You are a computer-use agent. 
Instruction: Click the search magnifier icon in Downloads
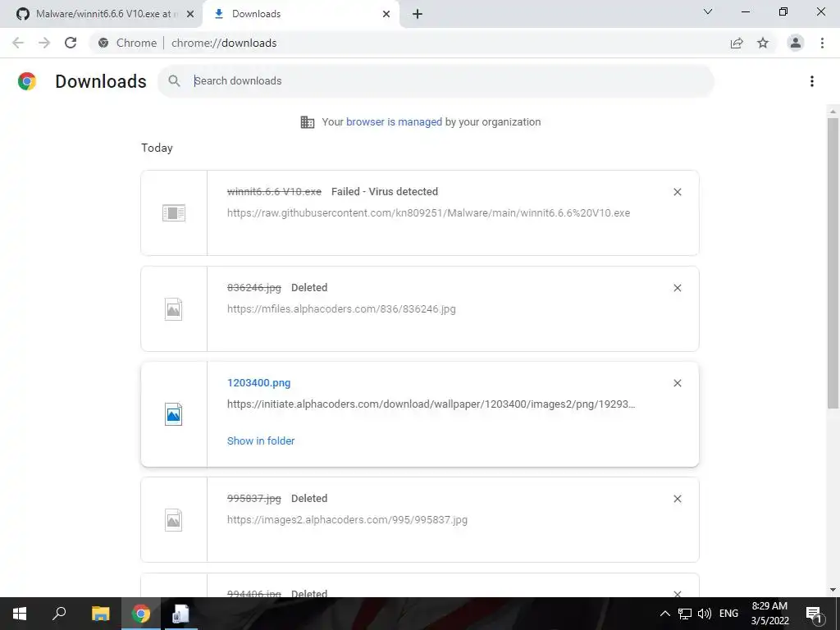[174, 81]
